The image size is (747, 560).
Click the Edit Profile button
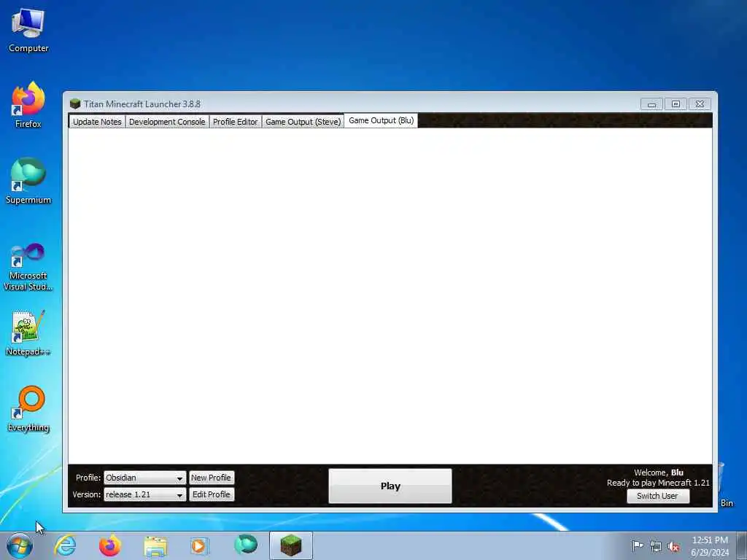click(212, 495)
